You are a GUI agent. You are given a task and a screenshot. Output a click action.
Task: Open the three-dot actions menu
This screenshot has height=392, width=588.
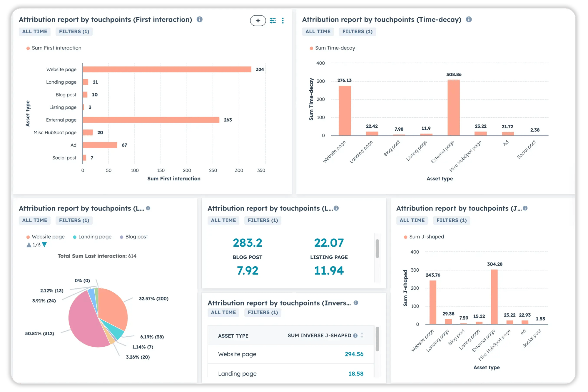point(283,21)
